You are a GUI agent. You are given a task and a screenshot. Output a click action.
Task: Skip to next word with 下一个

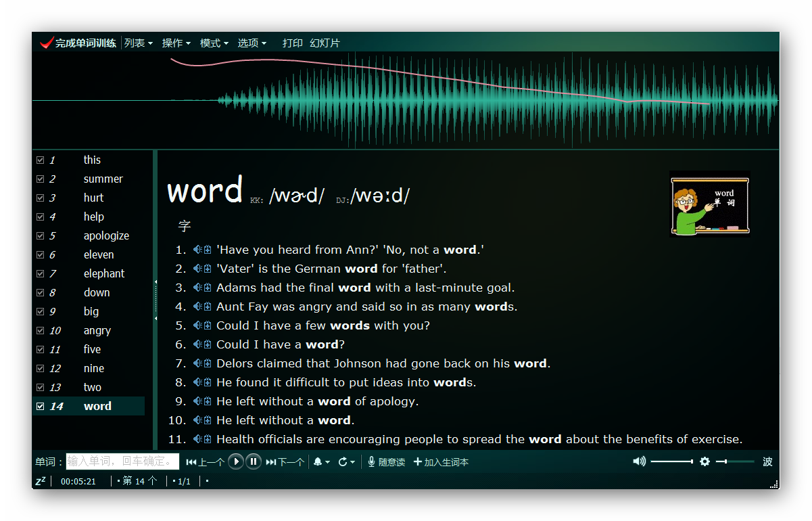click(x=285, y=462)
